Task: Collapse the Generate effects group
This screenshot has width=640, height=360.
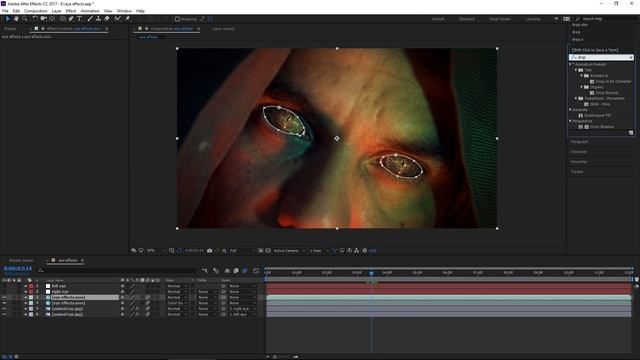Action: click(571, 110)
